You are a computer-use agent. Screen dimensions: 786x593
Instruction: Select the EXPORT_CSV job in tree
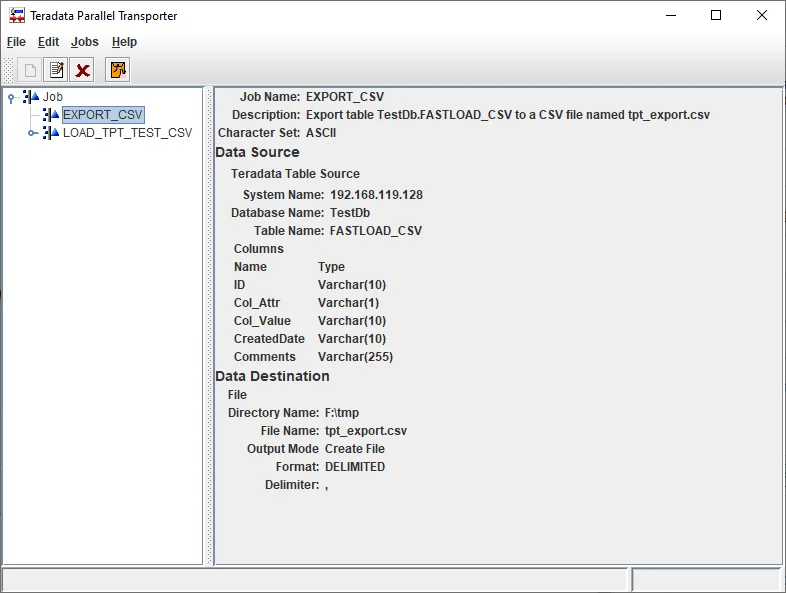[102, 115]
